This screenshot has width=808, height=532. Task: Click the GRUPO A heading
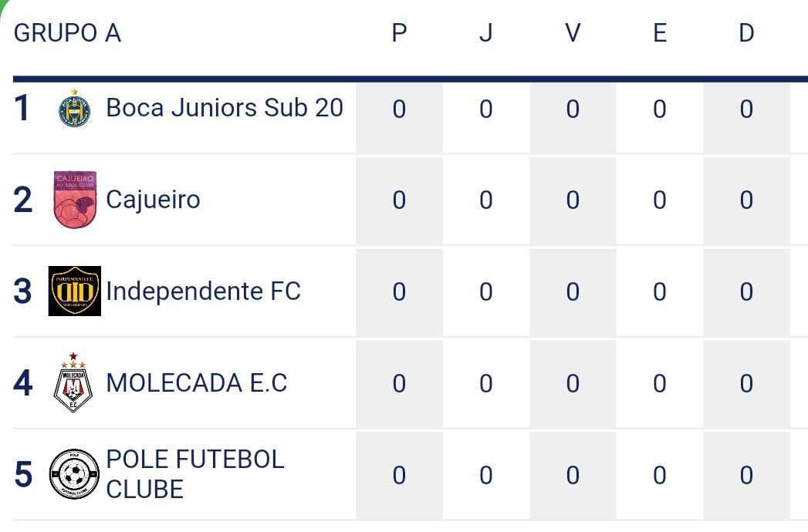pos(67,33)
